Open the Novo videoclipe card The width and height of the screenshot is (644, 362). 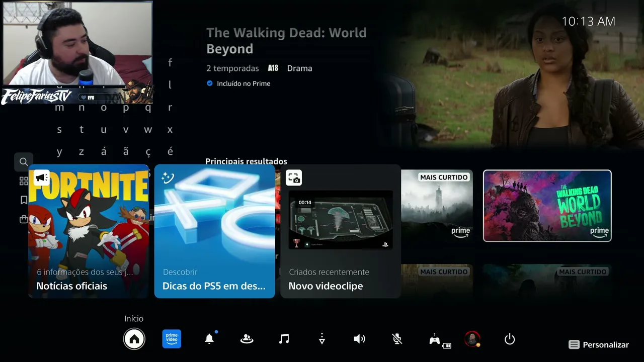pos(341,231)
